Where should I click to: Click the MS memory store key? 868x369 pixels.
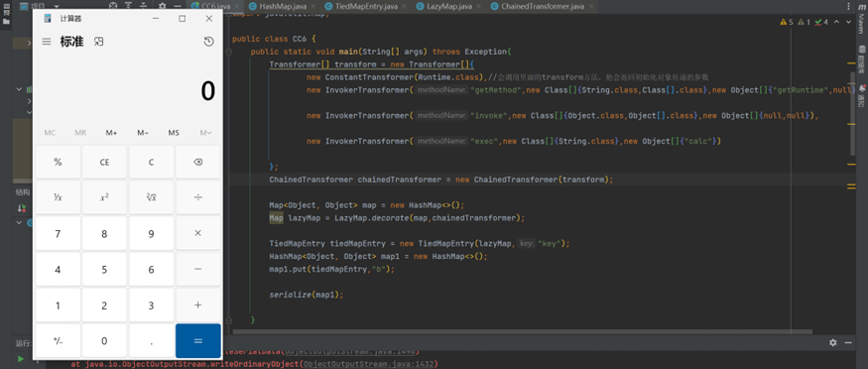click(174, 133)
